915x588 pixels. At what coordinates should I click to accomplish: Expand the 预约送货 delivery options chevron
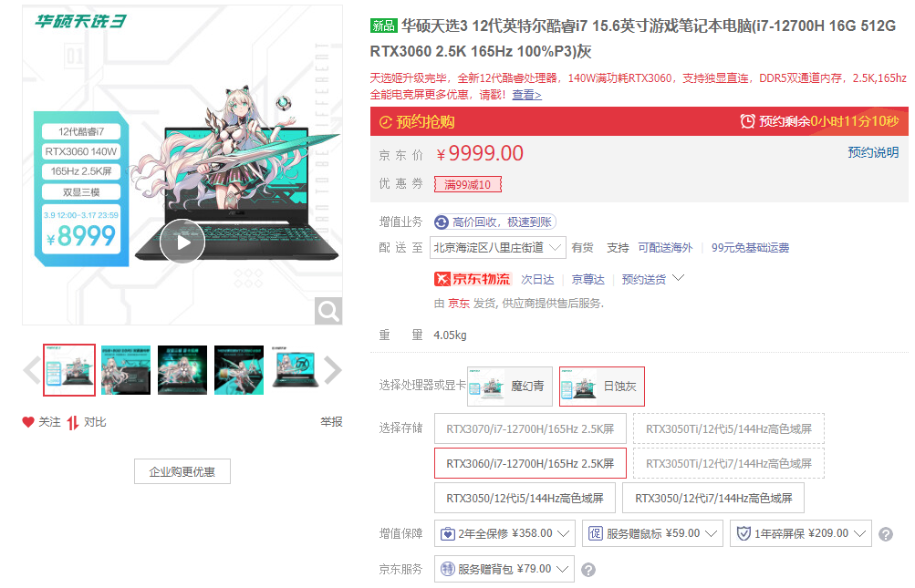678,279
